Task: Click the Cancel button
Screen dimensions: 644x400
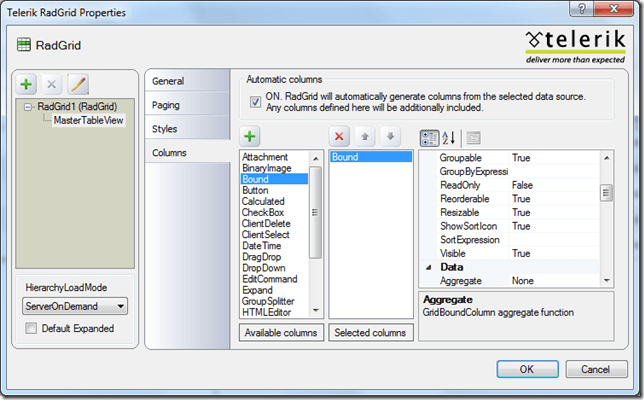Action: [x=596, y=369]
